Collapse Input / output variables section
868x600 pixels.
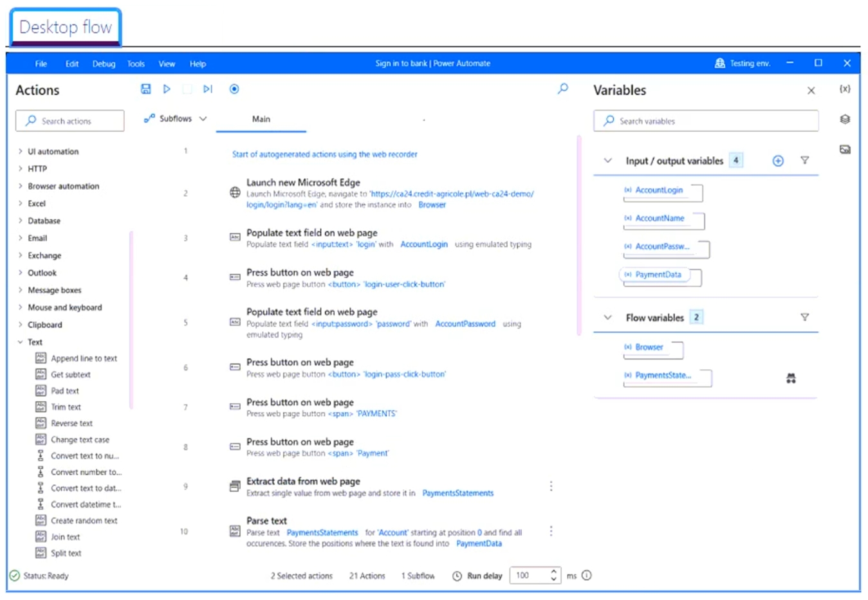pyautogui.click(x=607, y=161)
